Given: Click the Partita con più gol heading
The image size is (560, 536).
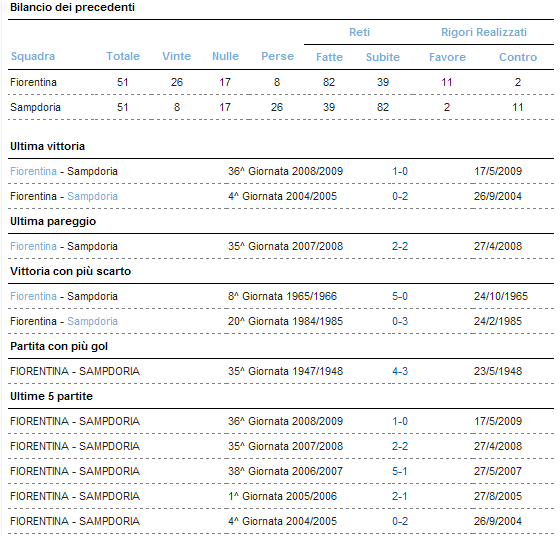Looking at the screenshot, I should 59,346.
